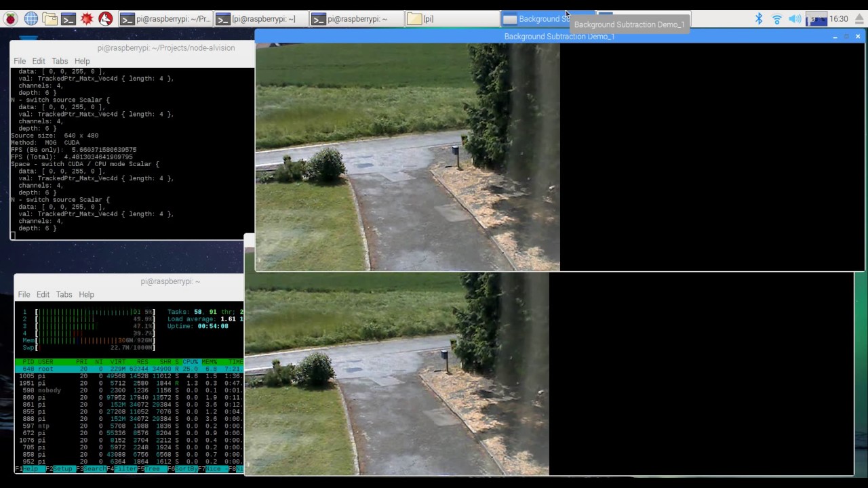Click the CPU usage monitor in the tray

816,19
